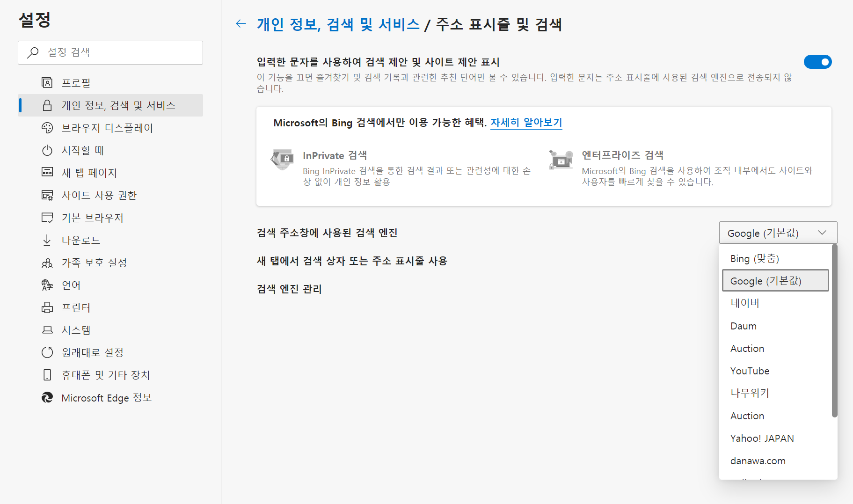This screenshot has height=504, width=853.
Task: Open the 자세히 알아보기 link
Action: pyautogui.click(x=526, y=123)
